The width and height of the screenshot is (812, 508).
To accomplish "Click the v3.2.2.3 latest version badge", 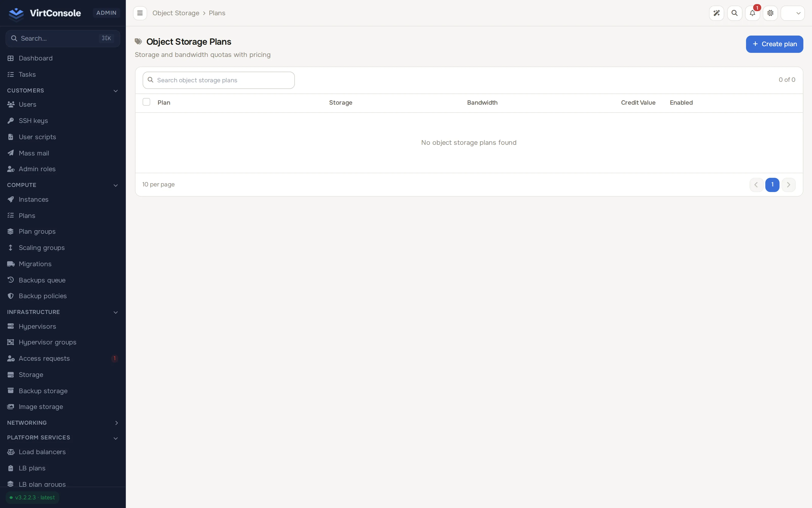I will [x=32, y=498].
